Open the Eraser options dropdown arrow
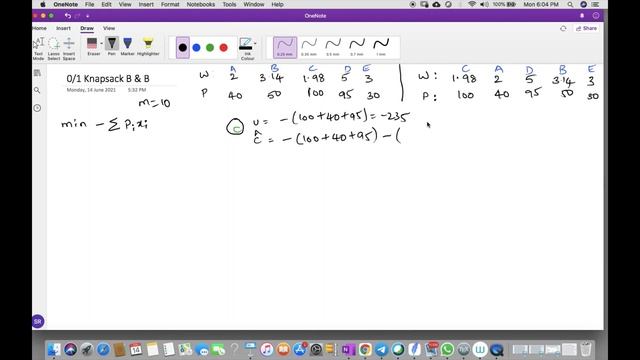 (x=101, y=43)
